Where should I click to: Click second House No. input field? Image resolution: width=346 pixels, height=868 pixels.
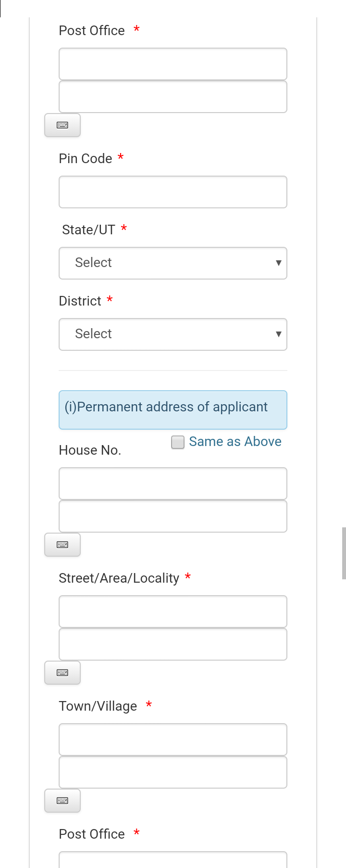(173, 516)
